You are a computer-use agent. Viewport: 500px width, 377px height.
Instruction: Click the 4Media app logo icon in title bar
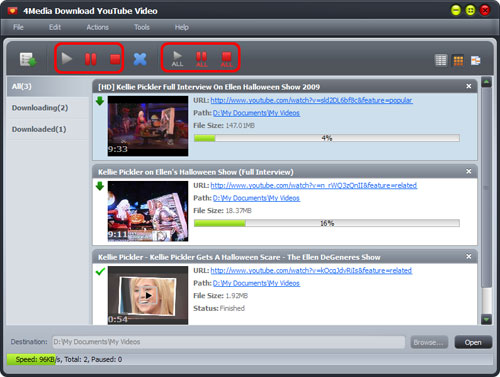pos(13,11)
